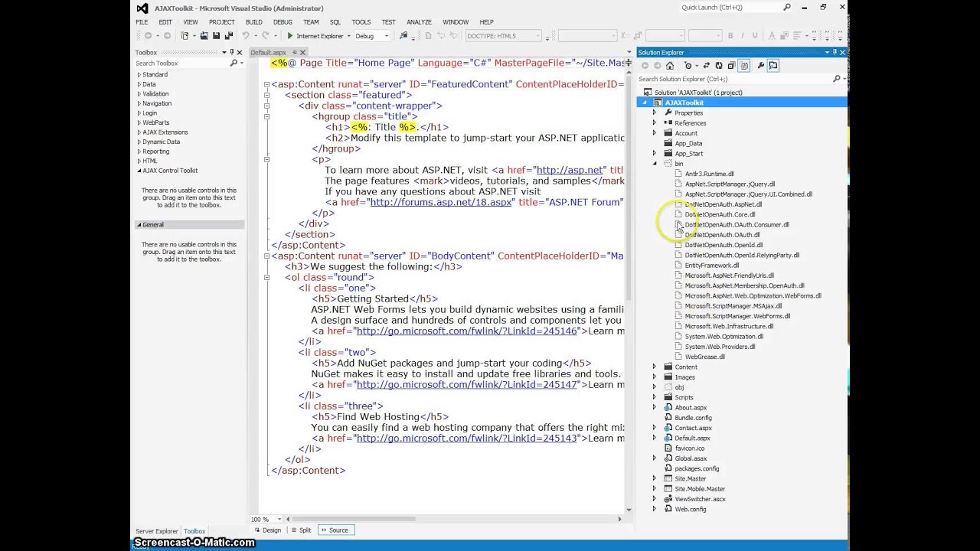Click Sync with Active Document icon

[x=707, y=66]
